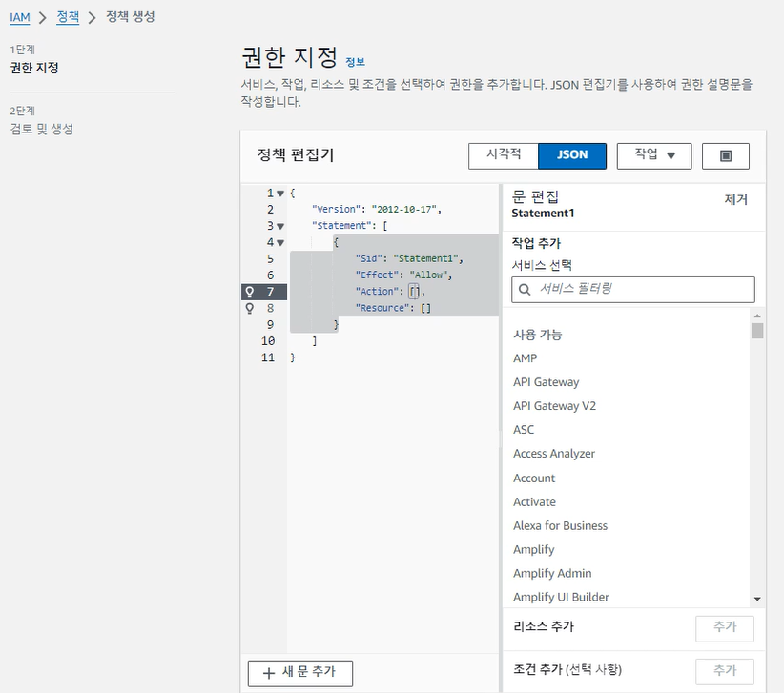Viewport: 784px width, 693px height.
Task: Collapse code fold arrow on line 1
Action: pyautogui.click(x=280, y=194)
